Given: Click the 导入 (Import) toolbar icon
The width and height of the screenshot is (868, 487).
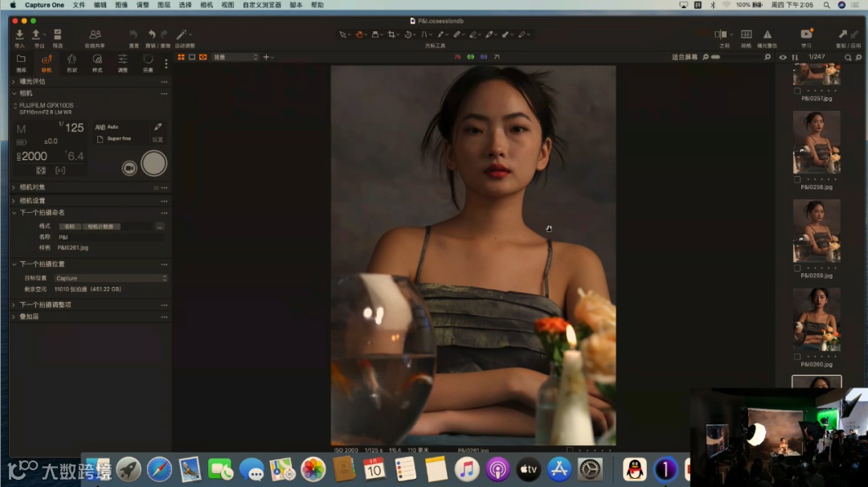Looking at the screenshot, I should pyautogui.click(x=19, y=35).
